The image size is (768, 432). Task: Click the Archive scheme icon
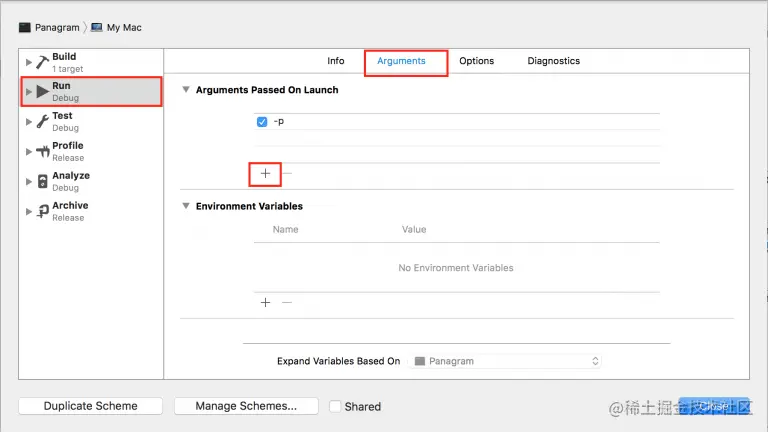[x=42, y=212]
